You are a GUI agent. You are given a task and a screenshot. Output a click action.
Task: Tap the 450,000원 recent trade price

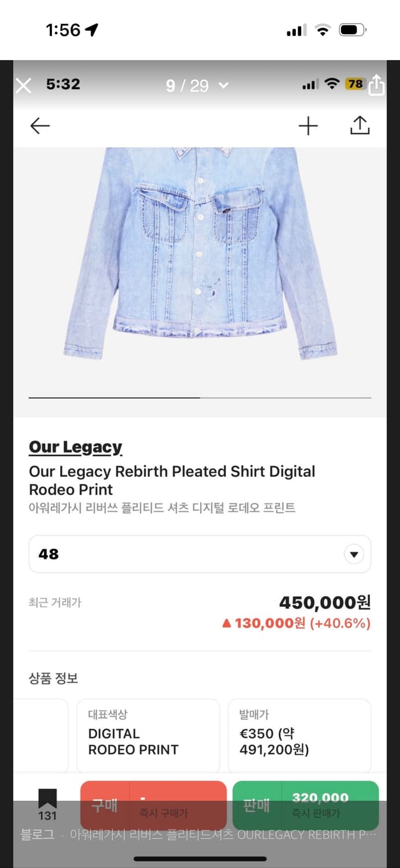click(x=324, y=603)
